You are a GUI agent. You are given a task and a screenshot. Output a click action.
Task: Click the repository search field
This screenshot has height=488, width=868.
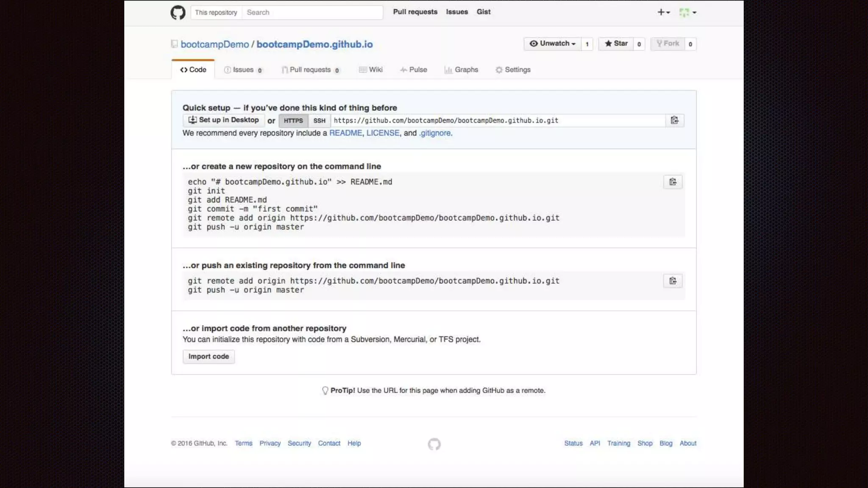pos(312,12)
